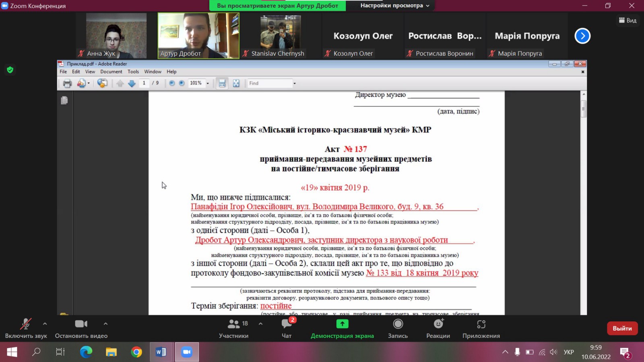Image resolution: width=644 pixels, height=362 pixels.
Task: Open the zoom percentage dropdown arrow
Action: pyautogui.click(x=208, y=83)
